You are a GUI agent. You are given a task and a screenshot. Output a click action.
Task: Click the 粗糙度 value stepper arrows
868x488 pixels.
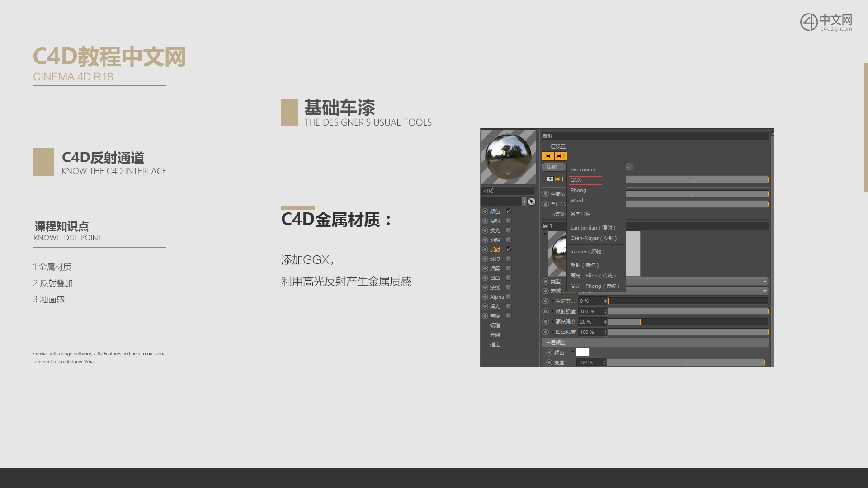coord(605,301)
